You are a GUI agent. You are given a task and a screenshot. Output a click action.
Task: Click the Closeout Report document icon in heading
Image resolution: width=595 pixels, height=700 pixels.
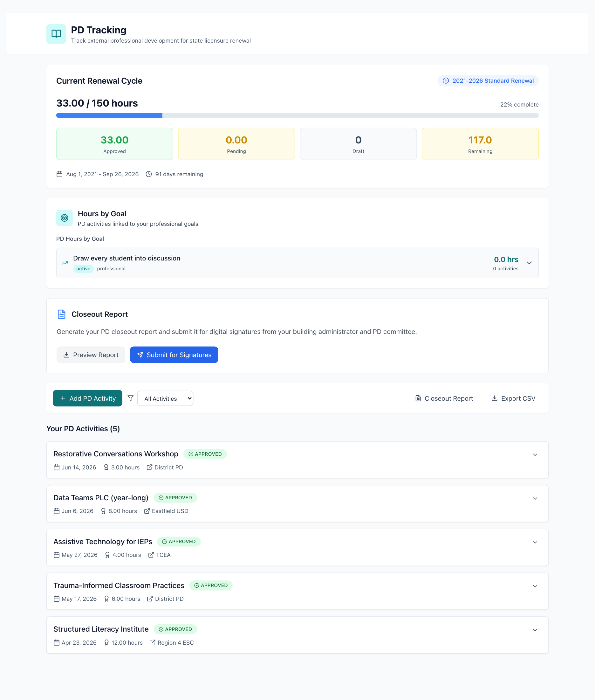pyautogui.click(x=61, y=314)
